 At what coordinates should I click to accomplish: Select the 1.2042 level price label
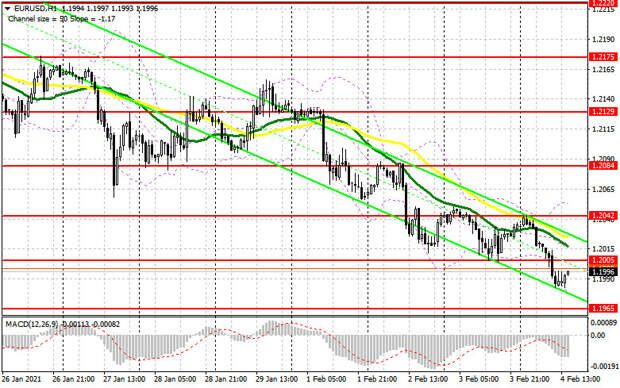point(603,216)
